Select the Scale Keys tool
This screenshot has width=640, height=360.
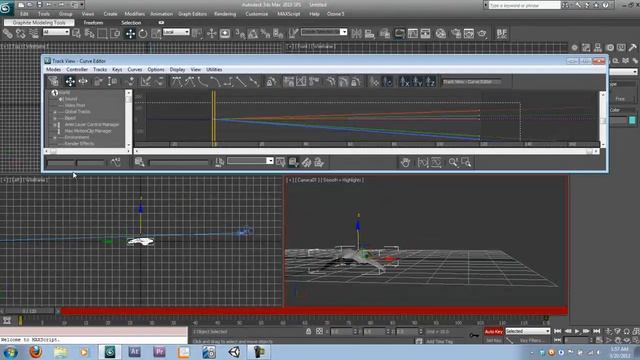98,82
